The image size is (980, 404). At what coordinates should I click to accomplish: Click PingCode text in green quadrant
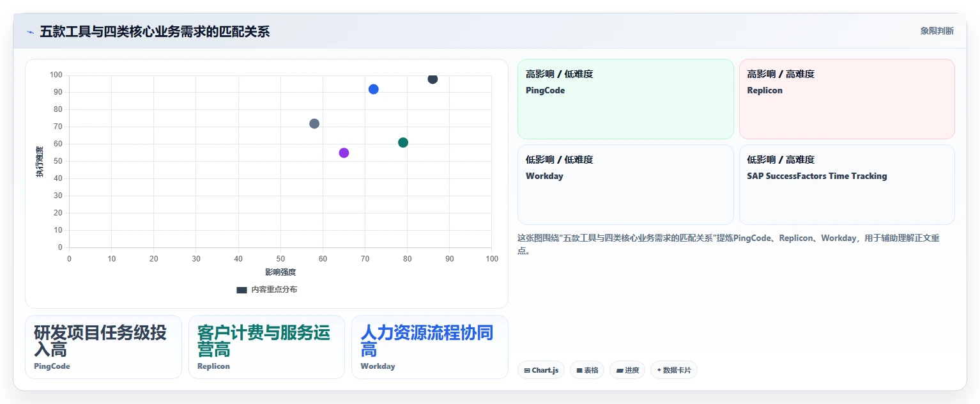pos(545,90)
